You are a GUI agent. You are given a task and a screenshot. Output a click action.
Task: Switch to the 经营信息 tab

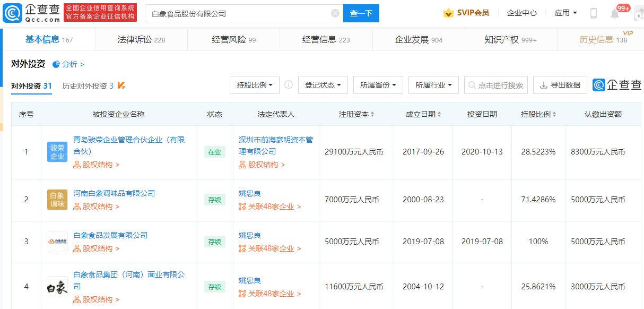(x=326, y=39)
